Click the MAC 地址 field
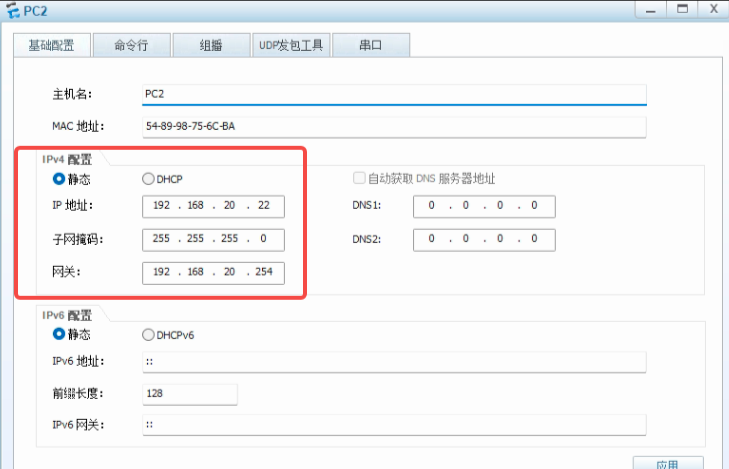Viewport: 729px width, 469px height. point(394,126)
